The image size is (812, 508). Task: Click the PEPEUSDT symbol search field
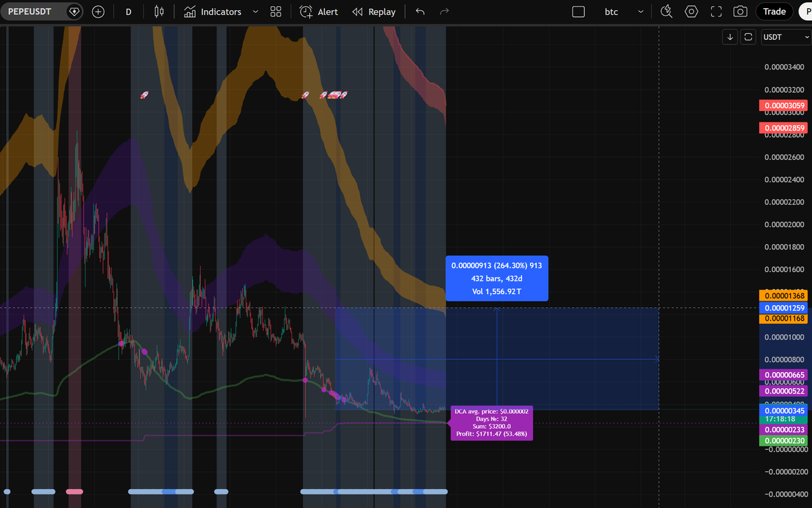(x=30, y=11)
